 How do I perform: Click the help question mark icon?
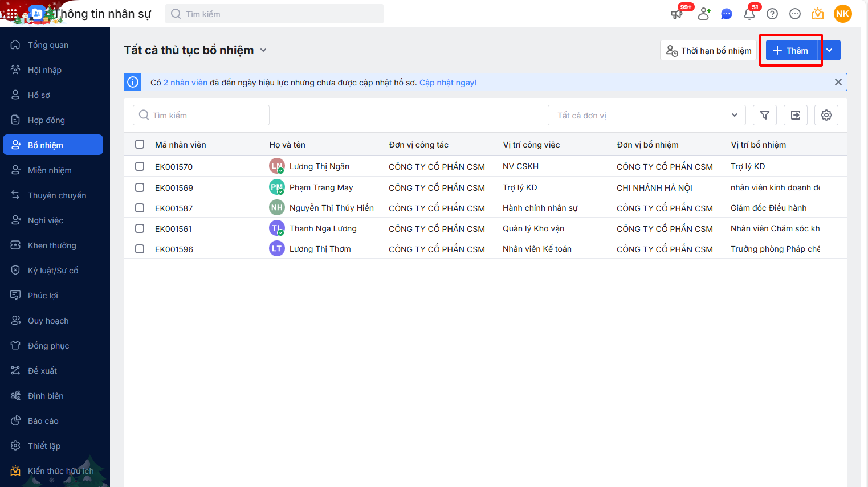tap(772, 14)
